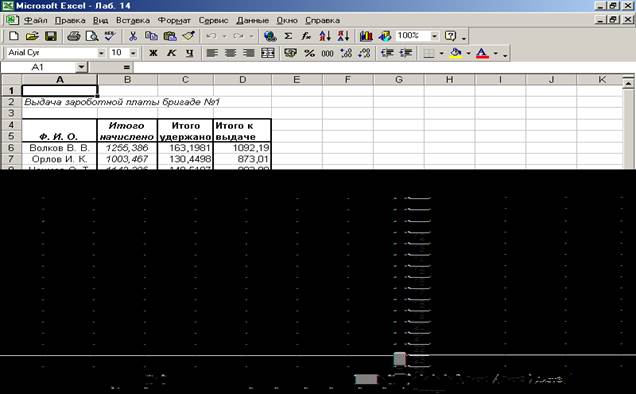The image size is (636, 394).
Task: Apply percent style format
Action: (309, 53)
